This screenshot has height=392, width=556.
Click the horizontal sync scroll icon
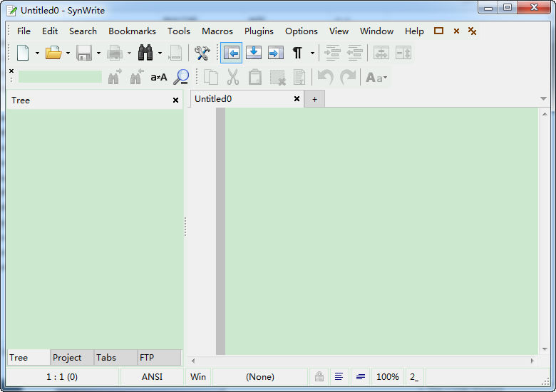[381, 53]
